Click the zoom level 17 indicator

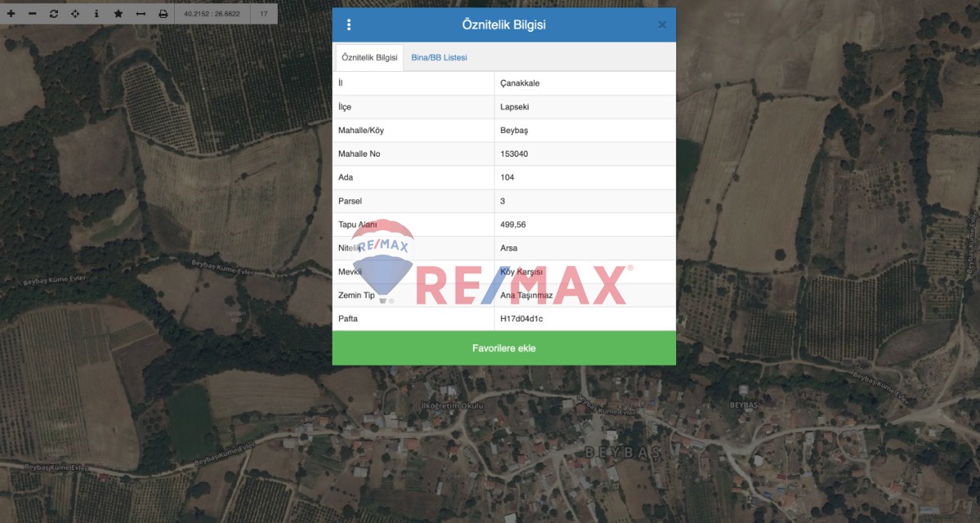coord(264,14)
